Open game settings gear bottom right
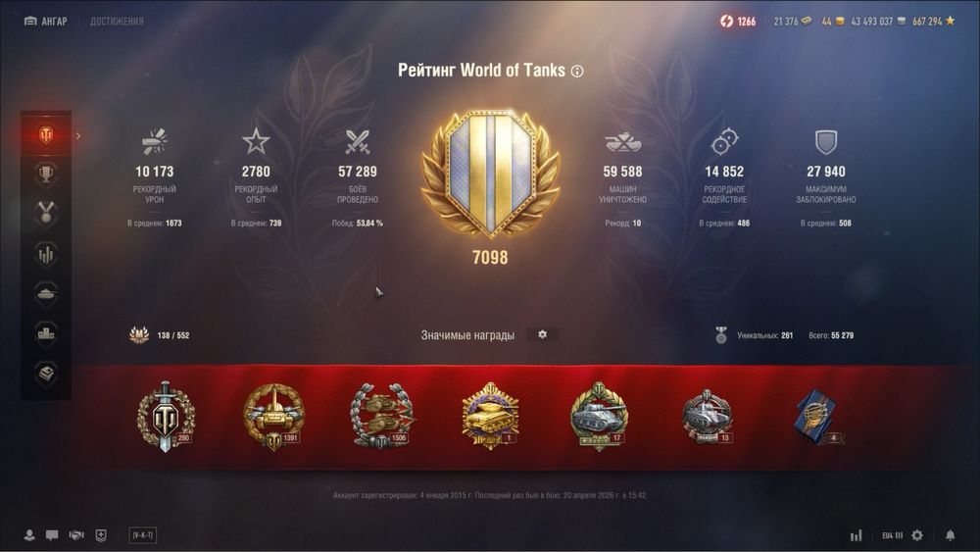This screenshot has width=980, height=552. (917, 535)
